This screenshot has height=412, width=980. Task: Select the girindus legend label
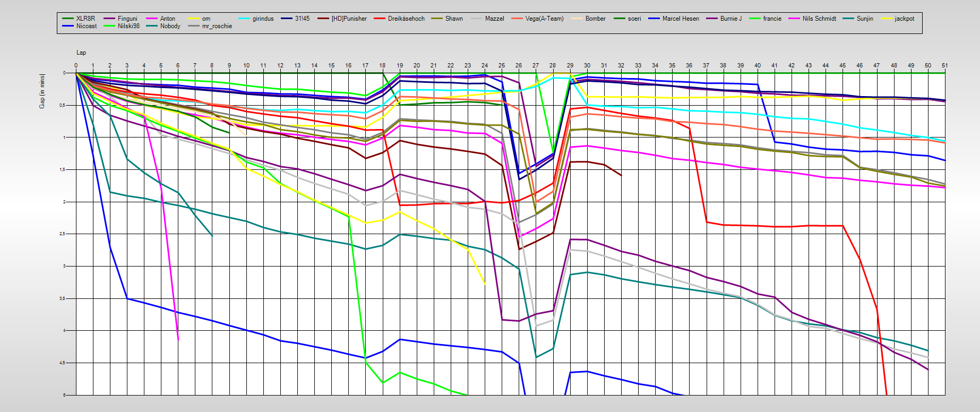263,19
